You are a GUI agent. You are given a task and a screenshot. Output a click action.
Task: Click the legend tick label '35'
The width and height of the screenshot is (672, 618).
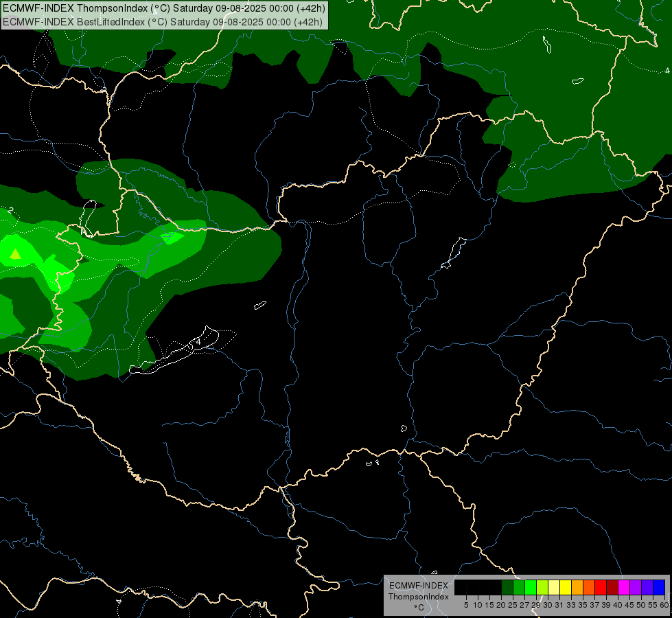(x=583, y=605)
